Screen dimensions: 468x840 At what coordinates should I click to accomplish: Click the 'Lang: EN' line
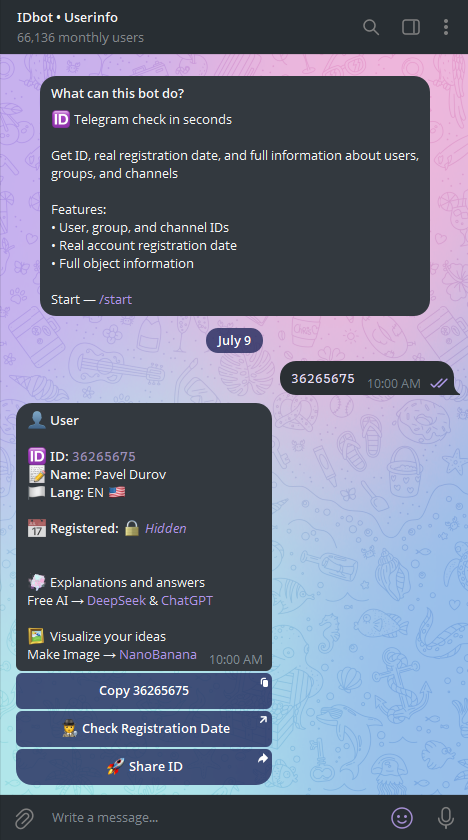[x=77, y=492]
